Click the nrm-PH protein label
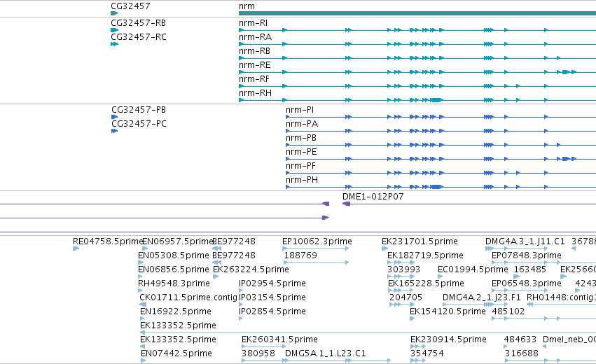 pos(302,180)
